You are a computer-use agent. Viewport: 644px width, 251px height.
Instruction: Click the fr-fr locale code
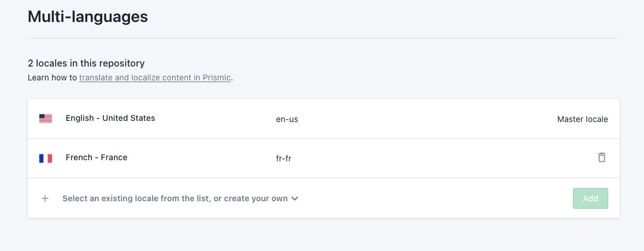coord(283,158)
